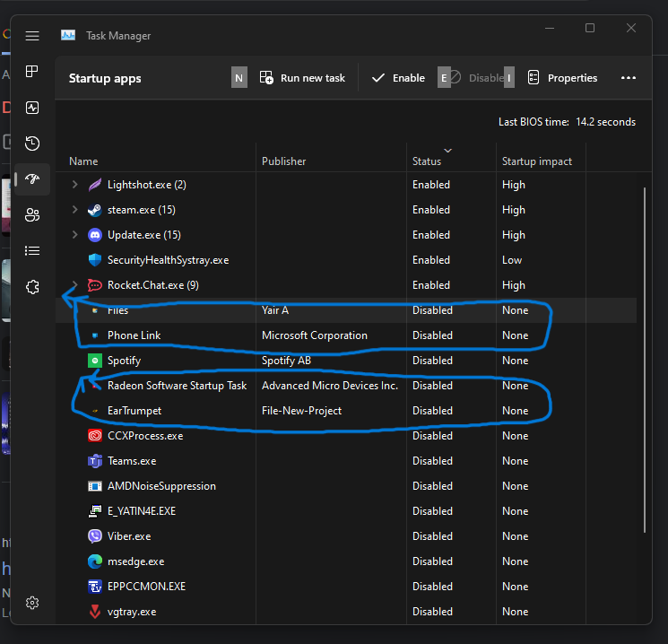Enable the selected startup app
Image resolution: width=668 pixels, height=644 pixels.
click(398, 78)
